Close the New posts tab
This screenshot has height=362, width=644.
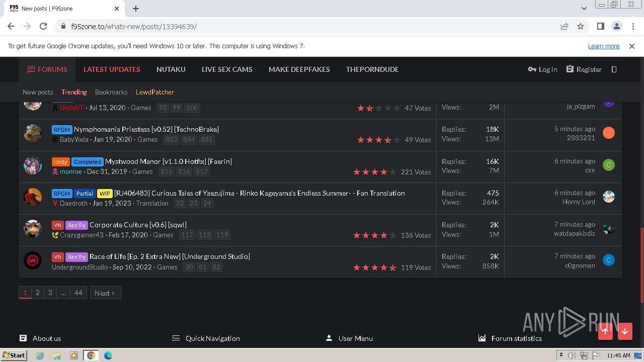click(117, 8)
